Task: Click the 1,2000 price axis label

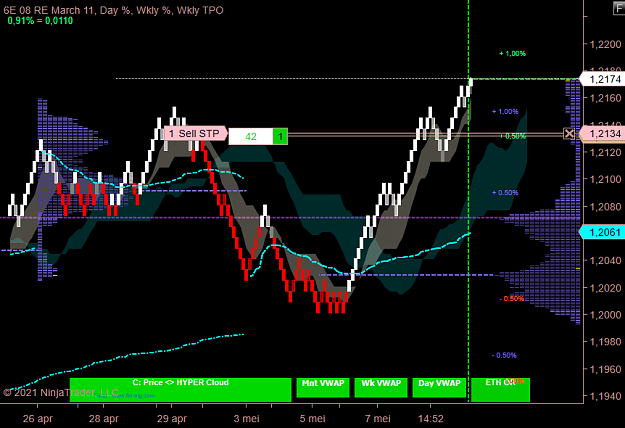Action: point(605,315)
